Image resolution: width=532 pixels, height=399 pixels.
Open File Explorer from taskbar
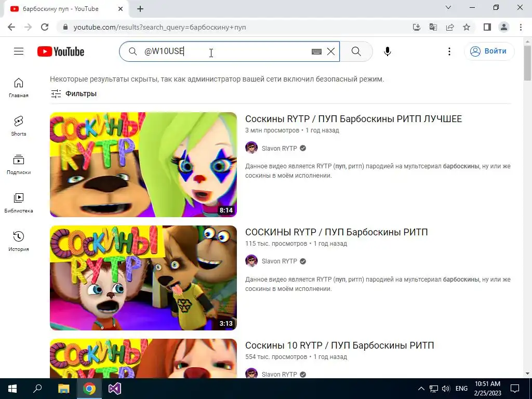tap(63, 389)
